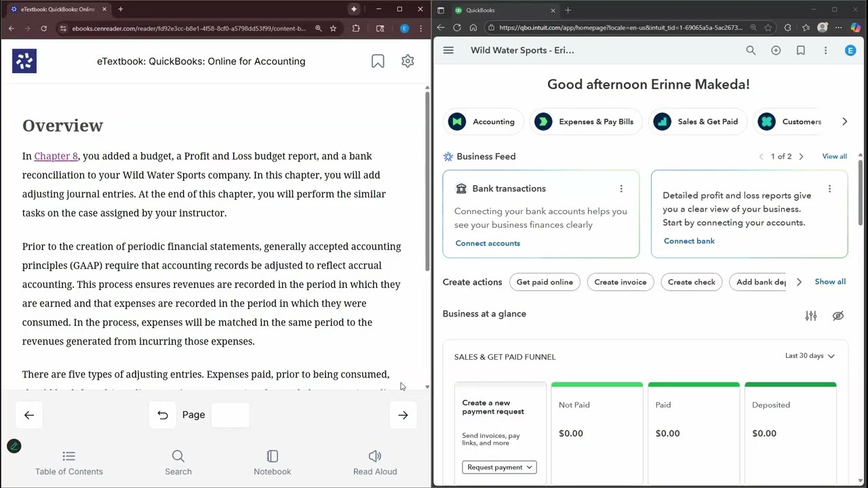The width and height of the screenshot is (868, 488).
Task: View all Business Feed items
Action: [834, 157]
